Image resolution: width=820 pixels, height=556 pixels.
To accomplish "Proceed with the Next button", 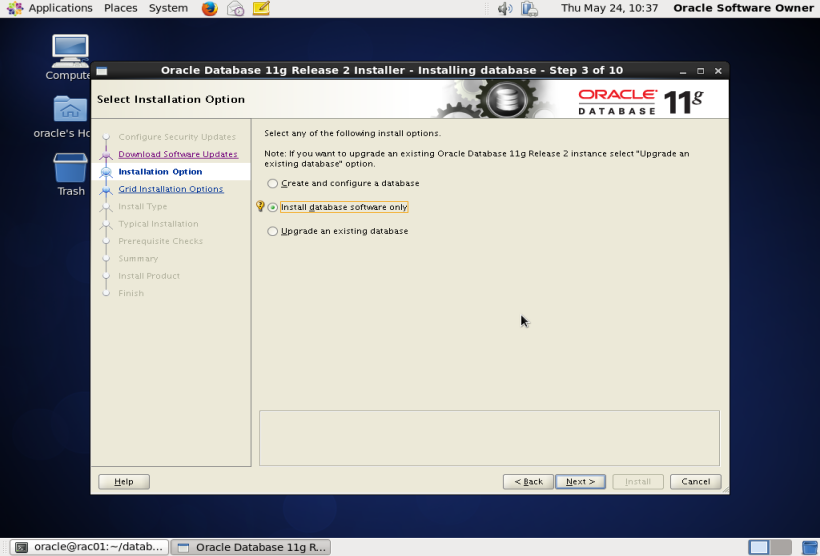I will pyautogui.click(x=580, y=482).
